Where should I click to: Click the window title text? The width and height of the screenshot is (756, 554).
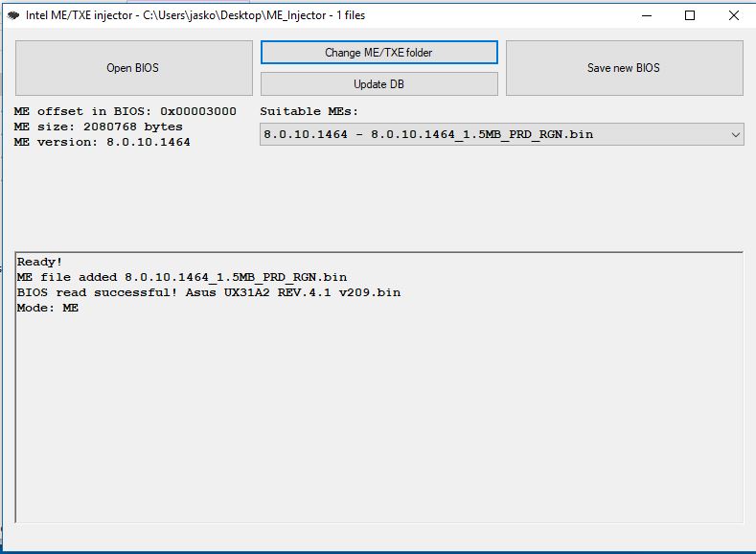195,15
